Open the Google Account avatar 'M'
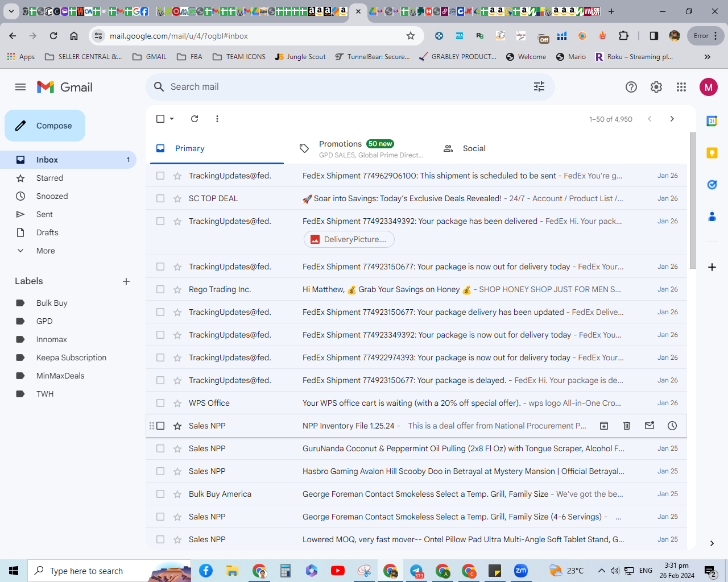The image size is (728, 582). pyautogui.click(x=709, y=87)
